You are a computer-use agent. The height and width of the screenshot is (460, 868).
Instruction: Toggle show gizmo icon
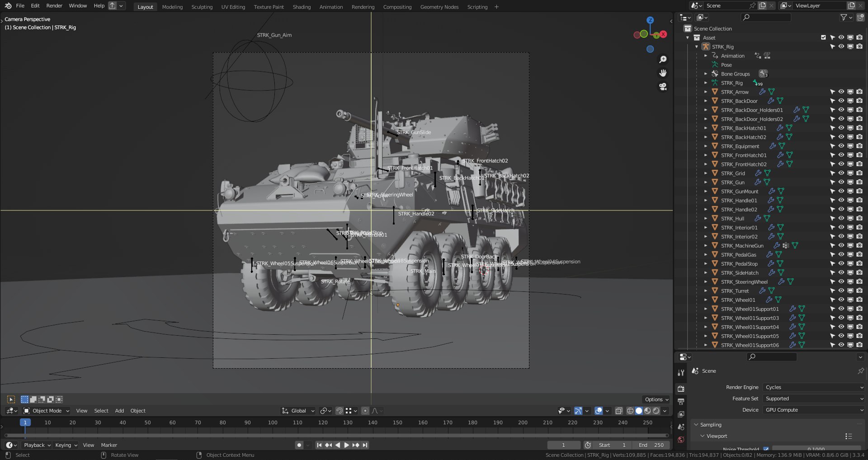click(578, 411)
